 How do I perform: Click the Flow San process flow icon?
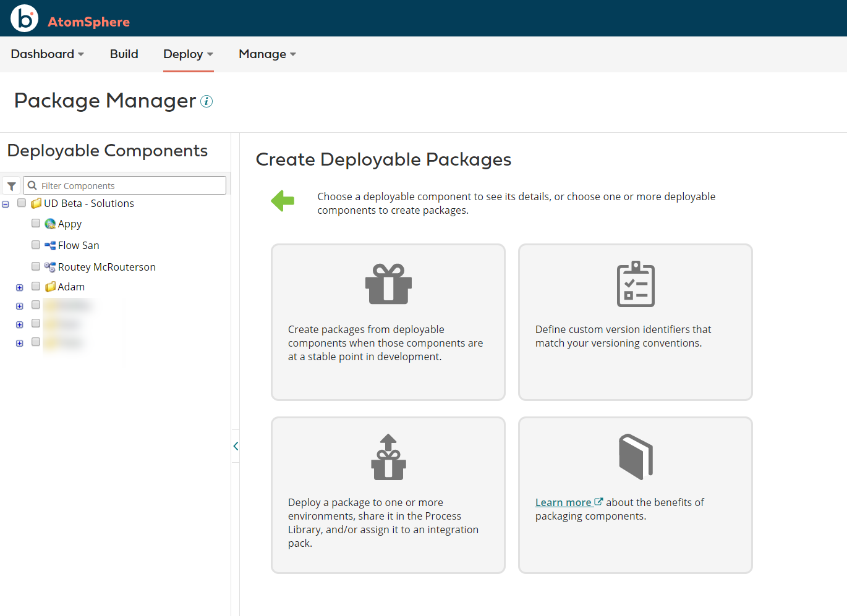[x=50, y=245]
